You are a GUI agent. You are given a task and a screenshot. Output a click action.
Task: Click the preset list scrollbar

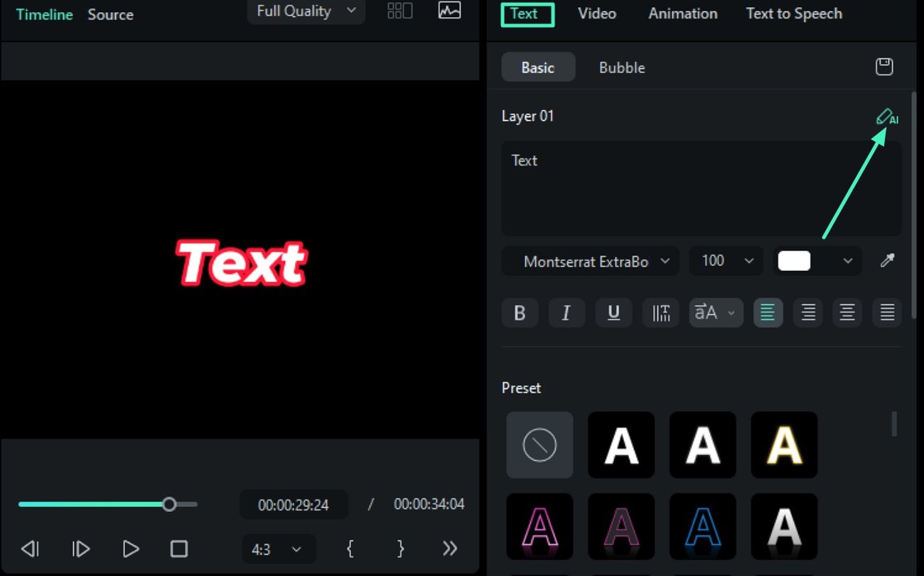click(894, 424)
